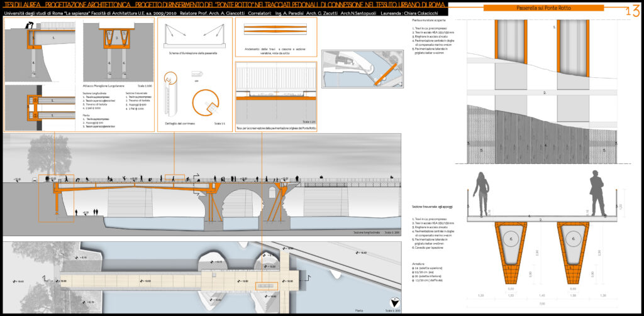Viewport: 644px width, 316px height.
Task: Click the person leaning over the parapet
Action: 29,26
